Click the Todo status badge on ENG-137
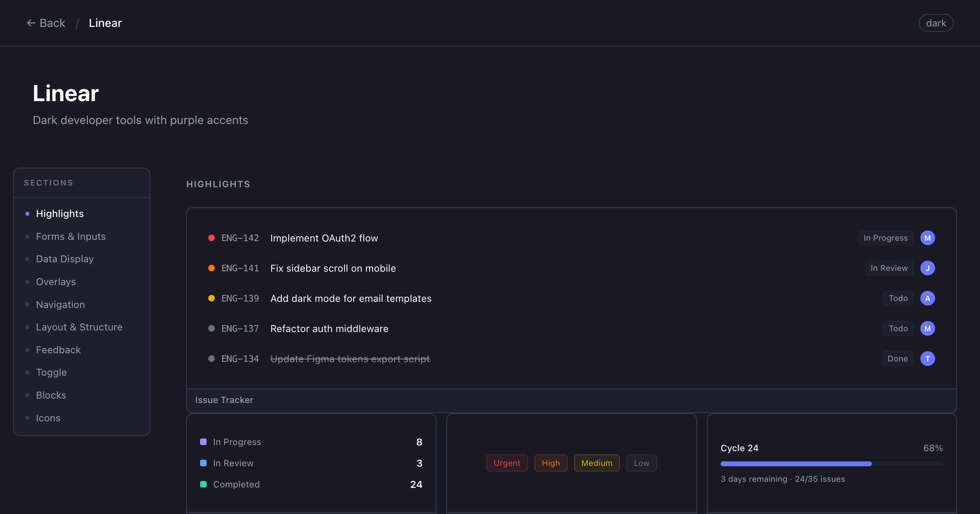980x514 pixels. [898, 328]
